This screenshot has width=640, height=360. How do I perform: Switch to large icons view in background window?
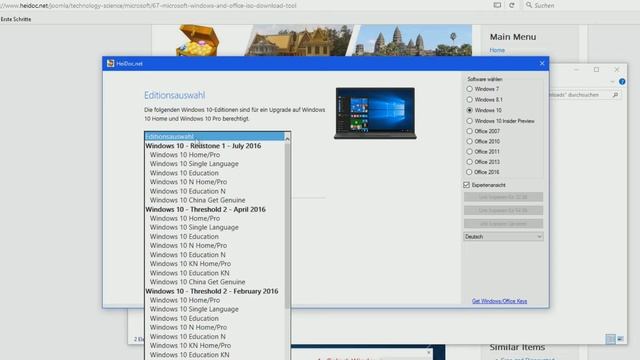620,339
